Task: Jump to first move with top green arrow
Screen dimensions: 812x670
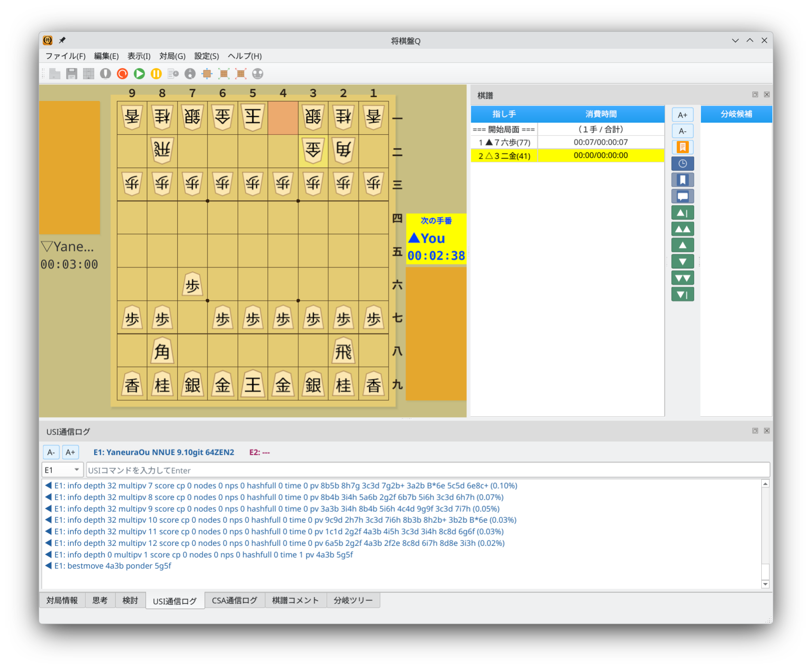Action: tap(682, 213)
